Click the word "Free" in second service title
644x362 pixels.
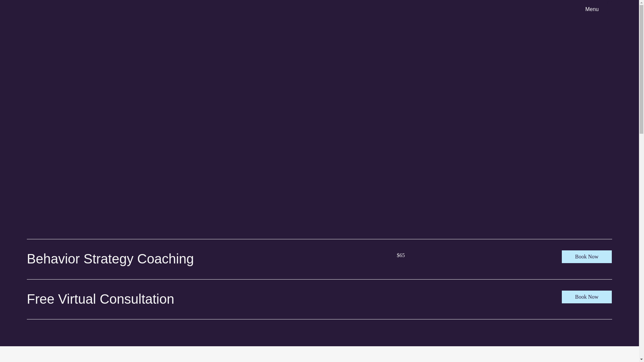pyautogui.click(x=41, y=299)
